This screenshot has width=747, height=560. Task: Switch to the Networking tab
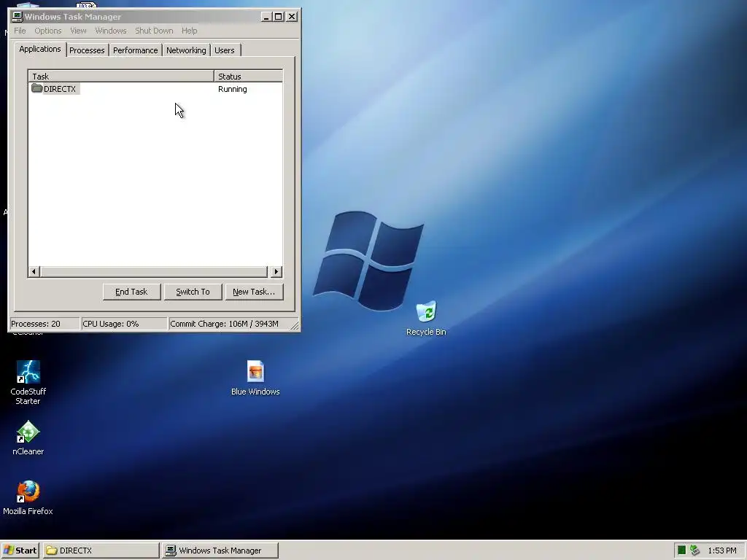tap(186, 50)
